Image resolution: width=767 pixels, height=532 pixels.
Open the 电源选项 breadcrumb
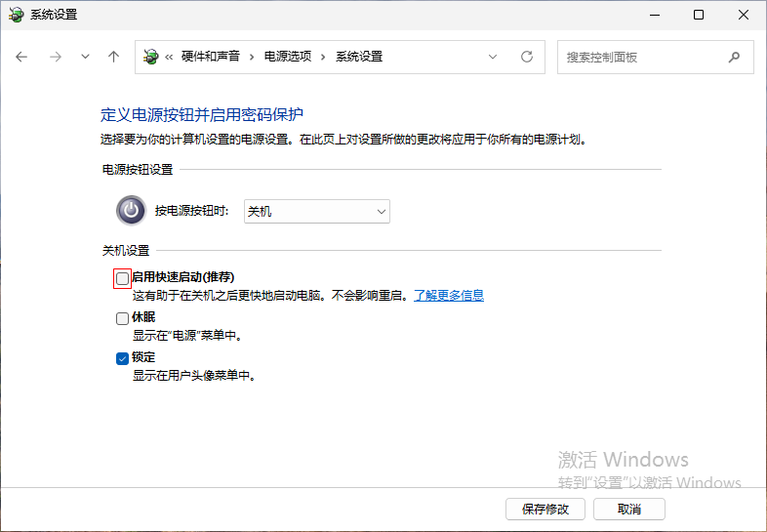(x=288, y=57)
